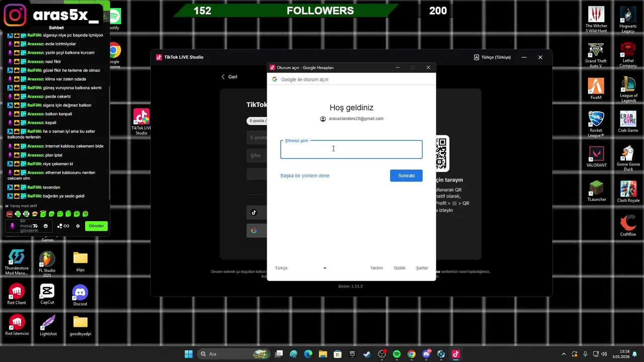Viewport: 644px width, 362px height.
Task: Open the Riot Client desktop icon
Action: (17, 295)
